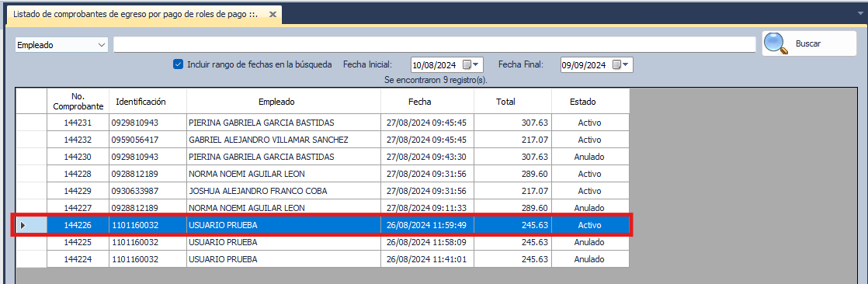Open the Empleado search filter dropdown

102,45
